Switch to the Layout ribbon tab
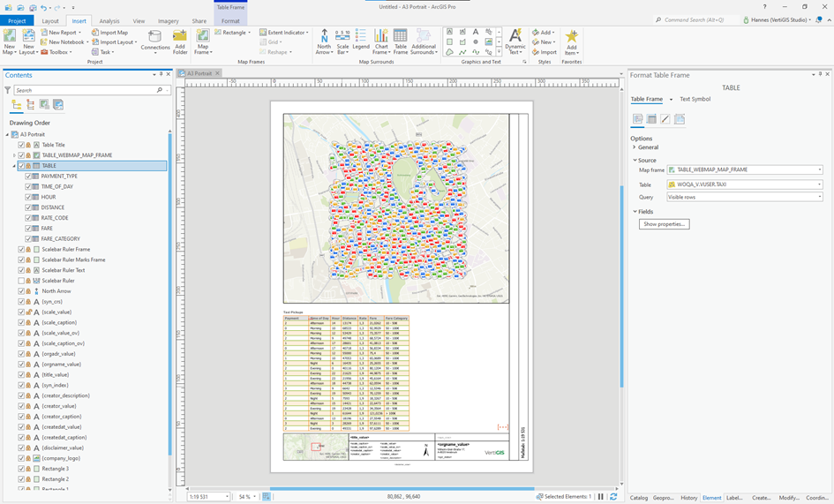Screen dimensions: 834x504 (x=50, y=21)
